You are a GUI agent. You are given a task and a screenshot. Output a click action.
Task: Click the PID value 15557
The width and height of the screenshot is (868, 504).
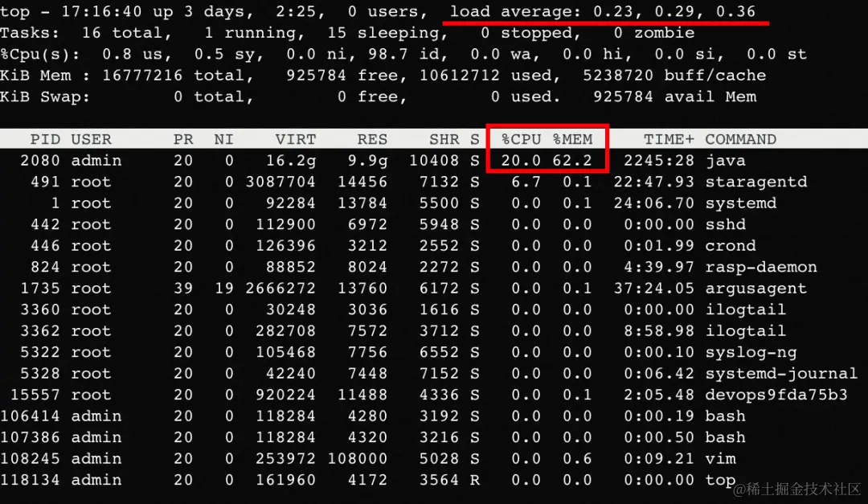click(35, 395)
